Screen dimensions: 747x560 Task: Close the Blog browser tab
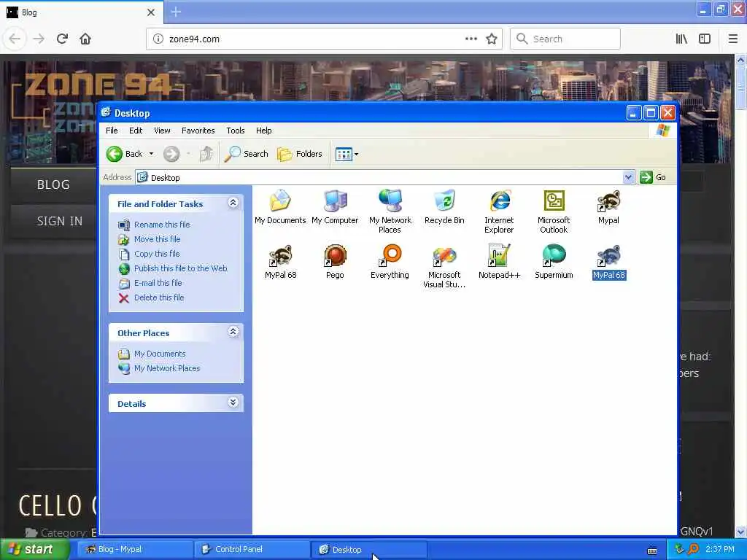coord(151,12)
